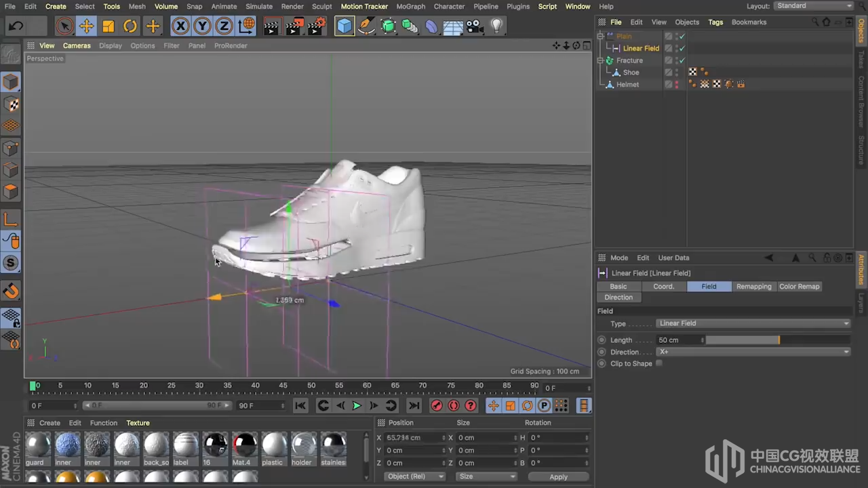Adjust the Length slider
This screenshot has width=868, height=488.
(x=777, y=340)
